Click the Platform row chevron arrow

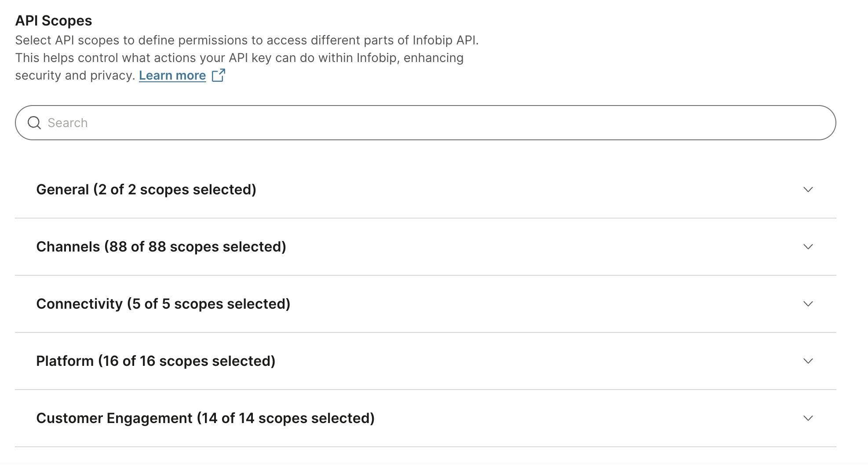coord(808,361)
